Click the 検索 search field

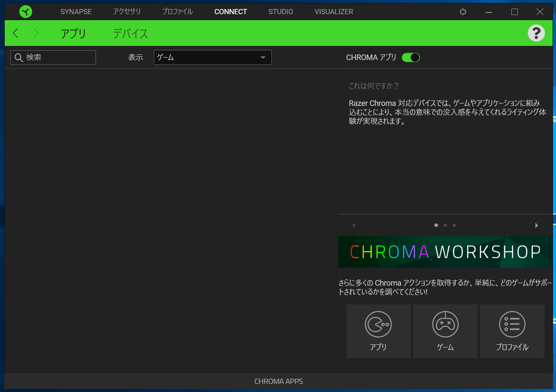coord(53,57)
